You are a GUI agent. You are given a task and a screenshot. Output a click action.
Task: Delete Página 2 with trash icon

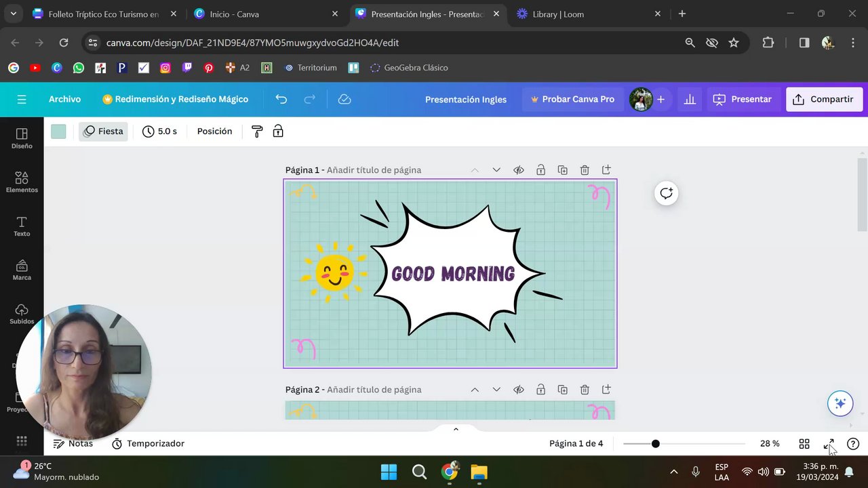585,390
